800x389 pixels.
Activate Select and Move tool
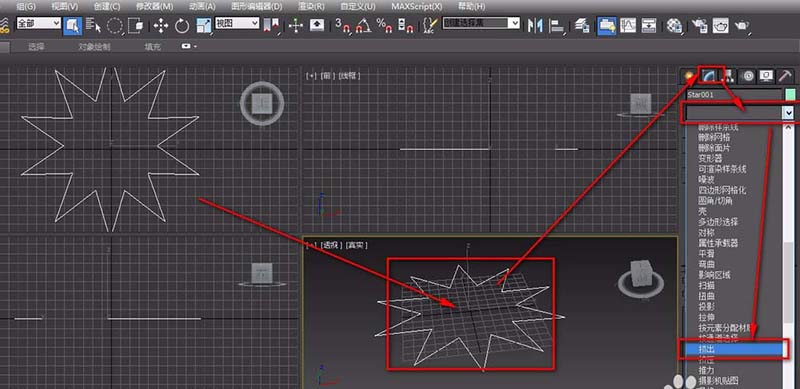[161, 26]
